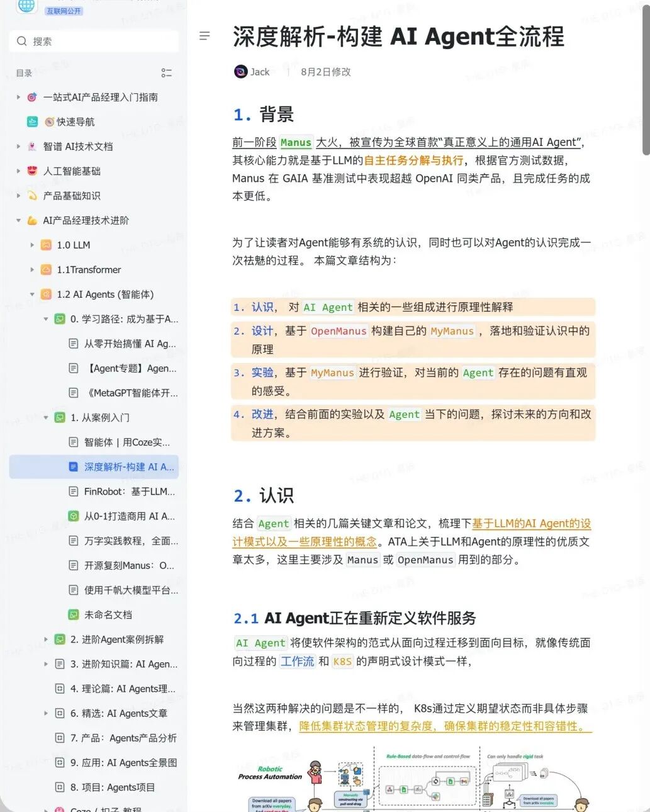Click green icon for 从0-1打造商用 AI A...

(x=74, y=516)
